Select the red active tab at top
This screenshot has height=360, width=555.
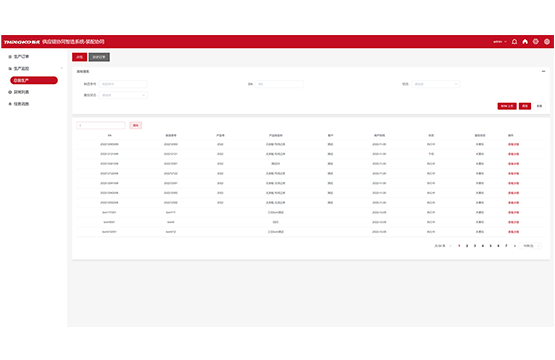(x=80, y=57)
